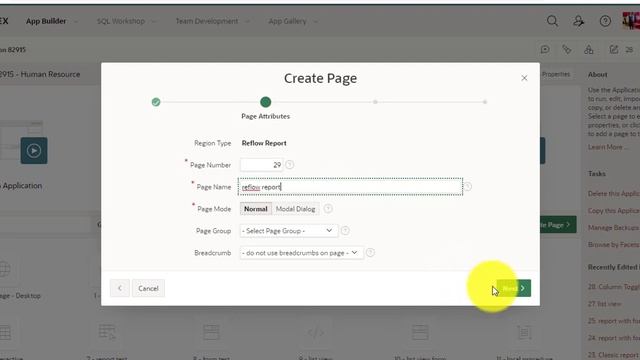Viewport: 640px width, 360px height.
Task: Open the shared components icon in toolbar
Action: coord(589,49)
